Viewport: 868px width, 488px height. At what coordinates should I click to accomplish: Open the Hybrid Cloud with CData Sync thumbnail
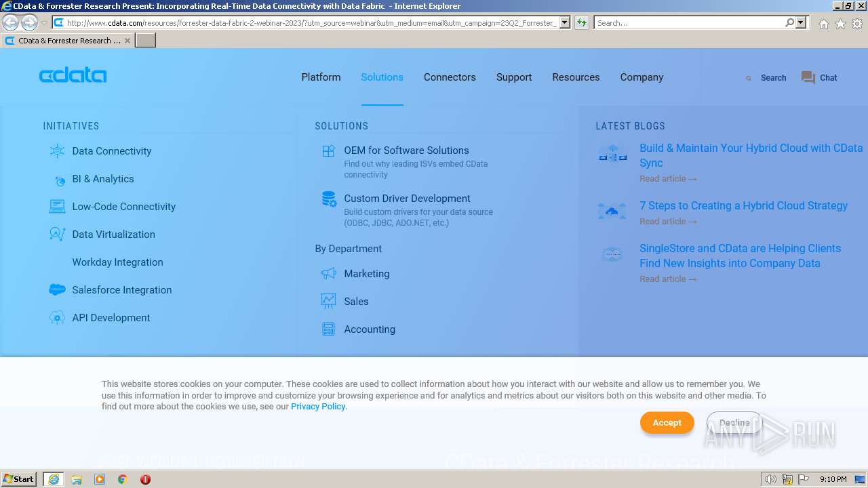click(612, 155)
